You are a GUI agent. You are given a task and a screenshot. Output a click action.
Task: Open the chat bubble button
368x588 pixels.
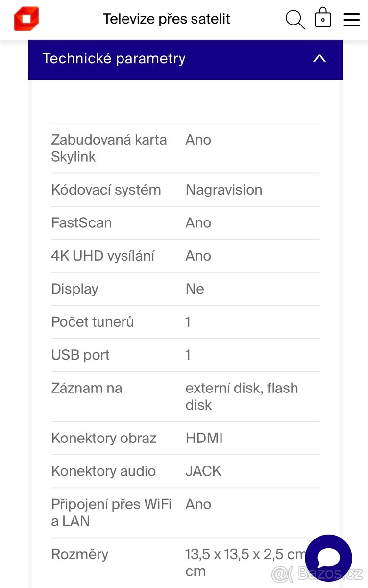(329, 558)
